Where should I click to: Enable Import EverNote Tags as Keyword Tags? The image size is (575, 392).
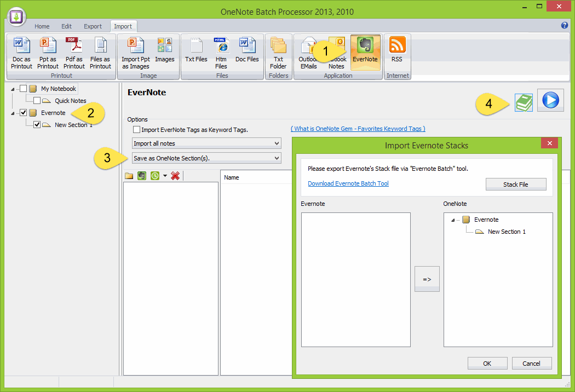[137, 129]
